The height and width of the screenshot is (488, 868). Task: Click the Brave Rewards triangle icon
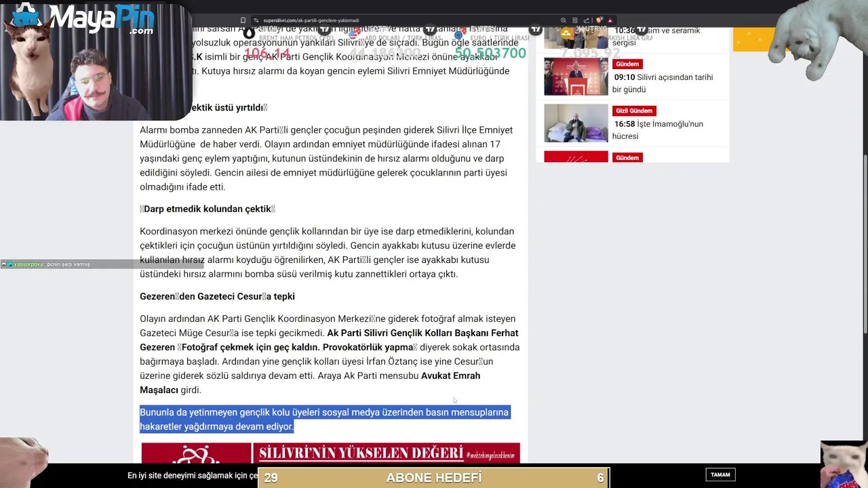[x=610, y=20]
